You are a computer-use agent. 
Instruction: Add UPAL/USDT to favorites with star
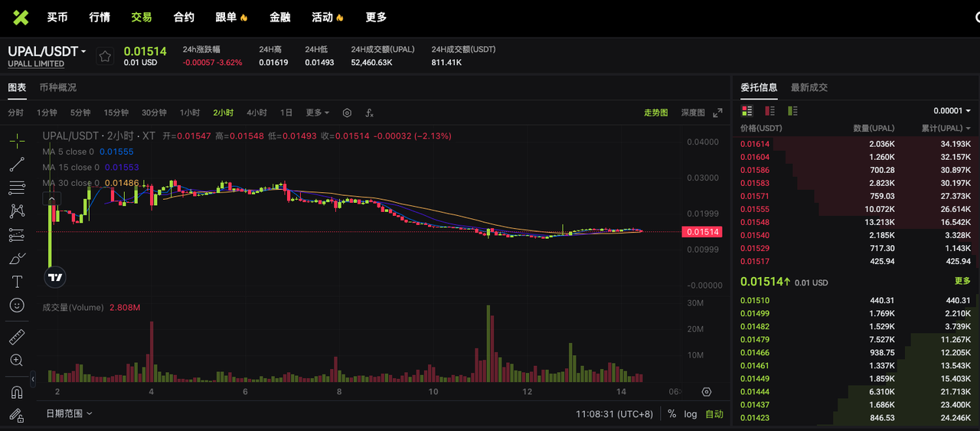pos(106,56)
